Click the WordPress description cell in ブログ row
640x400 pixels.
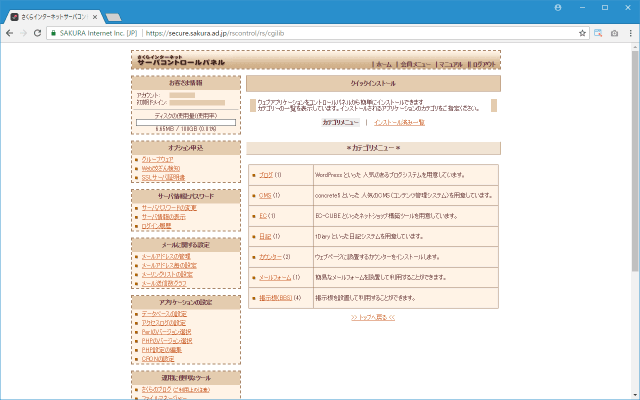click(406, 175)
